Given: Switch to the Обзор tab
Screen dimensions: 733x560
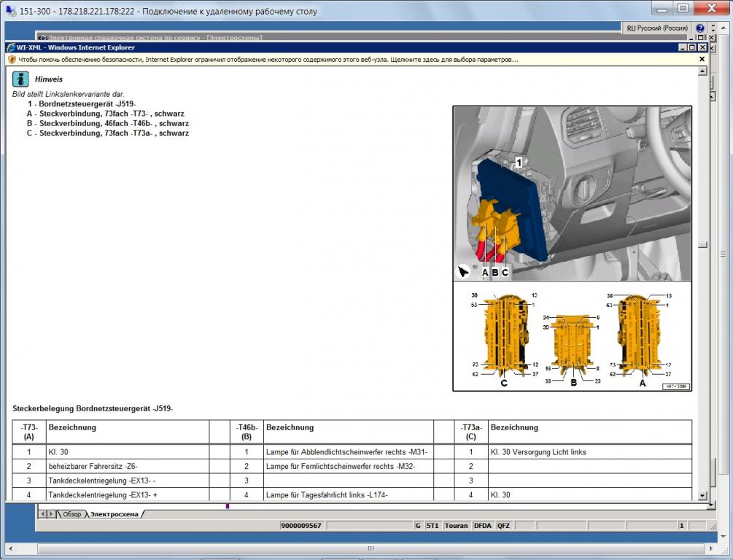Looking at the screenshot, I should [x=72, y=514].
